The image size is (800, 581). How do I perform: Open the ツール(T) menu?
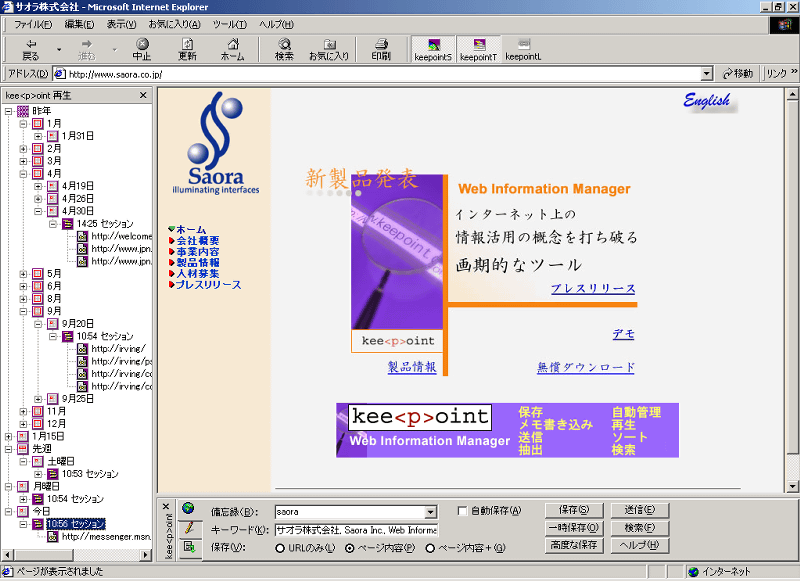pos(230,24)
